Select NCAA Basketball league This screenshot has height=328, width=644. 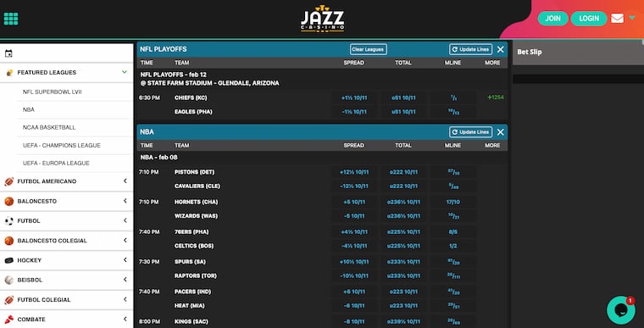[x=49, y=127]
